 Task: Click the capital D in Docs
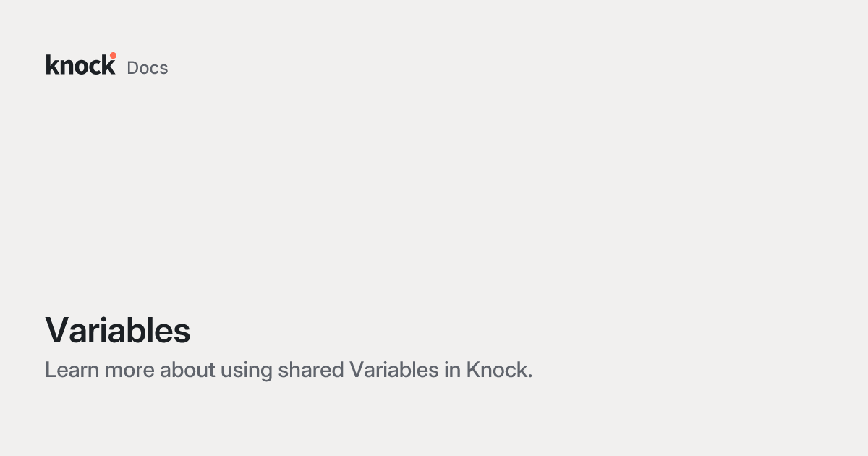pyautogui.click(x=133, y=67)
